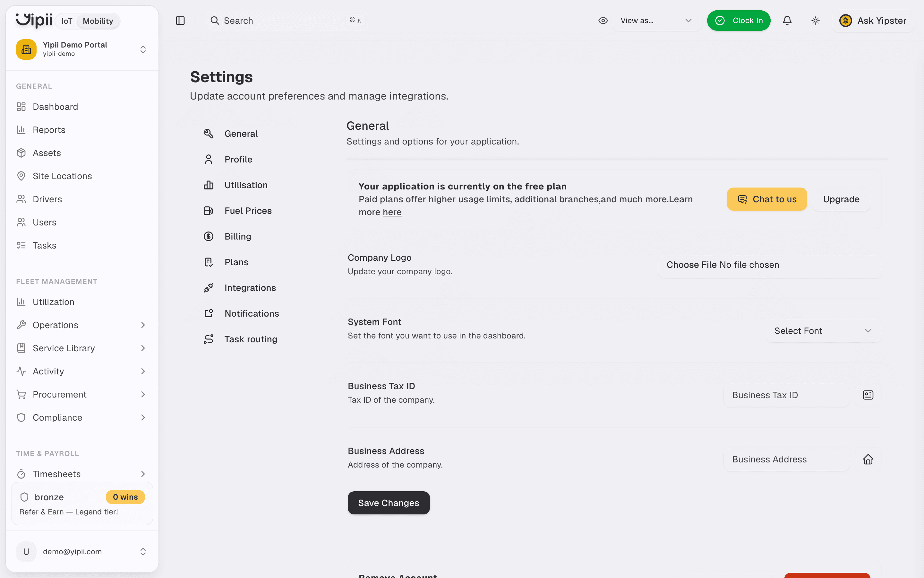Click the Yipii logo

pyautogui.click(x=34, y=20)
